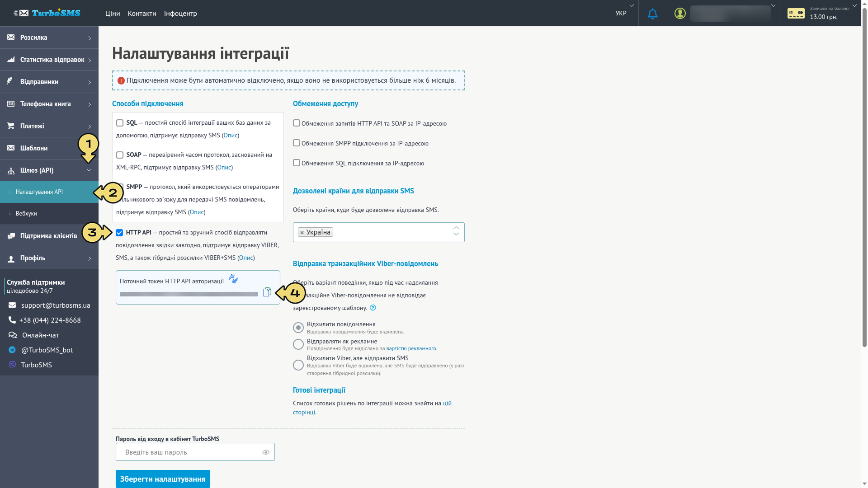The height and width of the screenshot is (488, 868).
Task: Open HTTP API description Опис link
Action: click(x=246, y=258)
